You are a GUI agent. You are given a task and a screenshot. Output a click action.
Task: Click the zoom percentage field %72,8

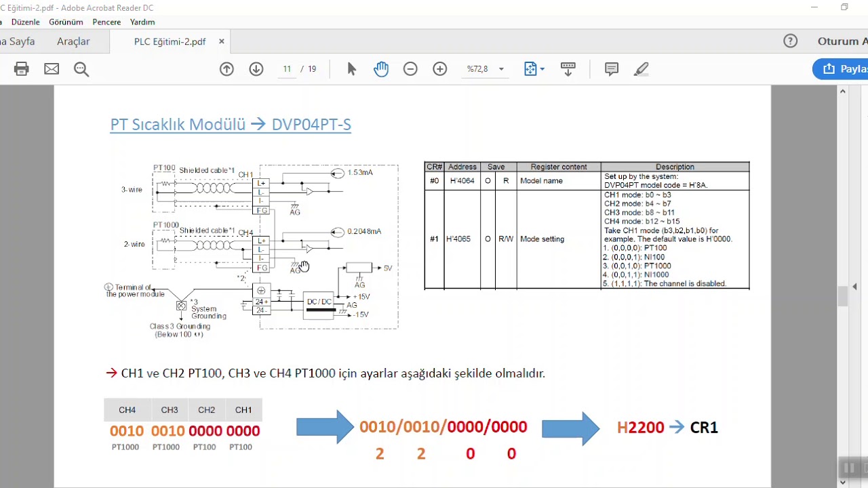click(477, 68)
